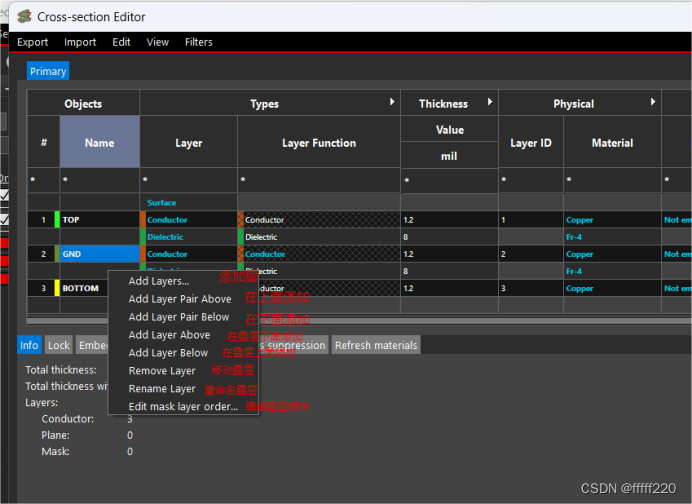Click the yellow color swatch of BOTTOM layer
This screenshot has height=504, width=692.
tap(57, 288)
